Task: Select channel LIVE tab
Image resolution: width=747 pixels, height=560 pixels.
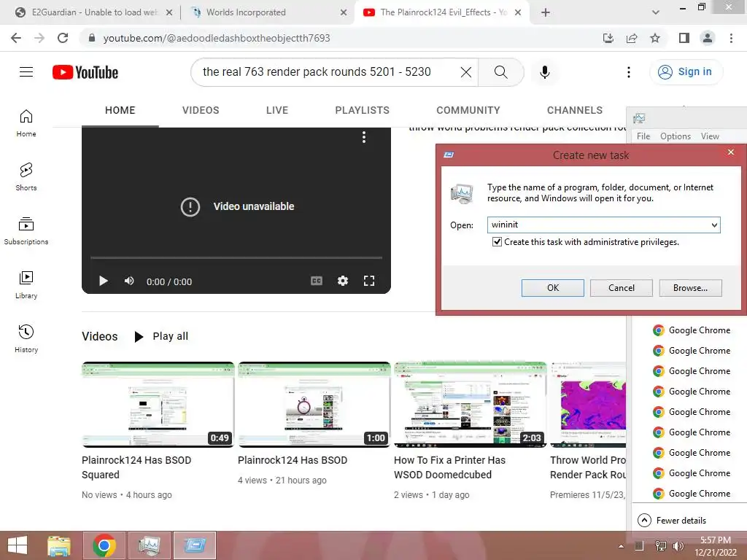Action: (277, 111)
